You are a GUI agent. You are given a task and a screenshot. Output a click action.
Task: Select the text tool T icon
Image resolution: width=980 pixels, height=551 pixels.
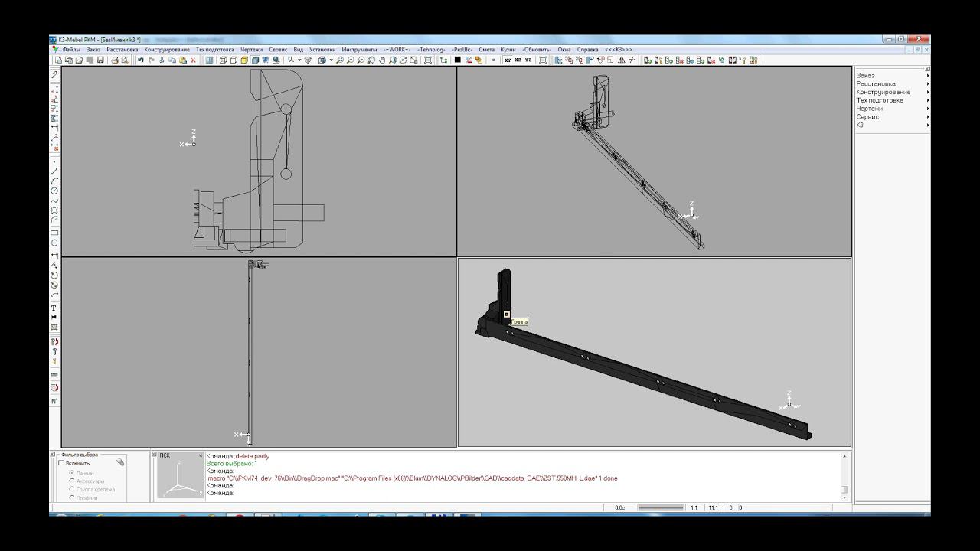(54, 308)
